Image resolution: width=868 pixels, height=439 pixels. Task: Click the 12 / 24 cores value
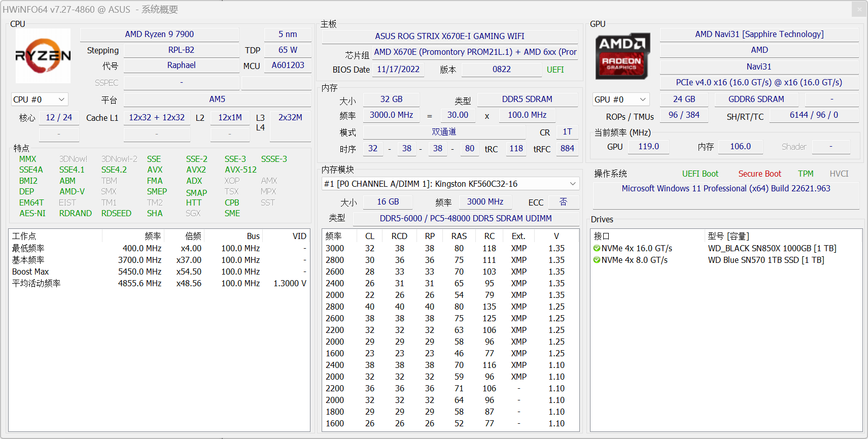point(59,117)
